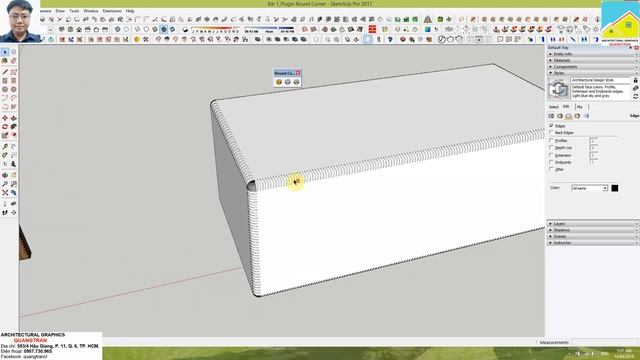Image resolution: width=640 pixels, height=360 pixels.
Task: Expand the Materials panel
Action: (x=592, y=60)
